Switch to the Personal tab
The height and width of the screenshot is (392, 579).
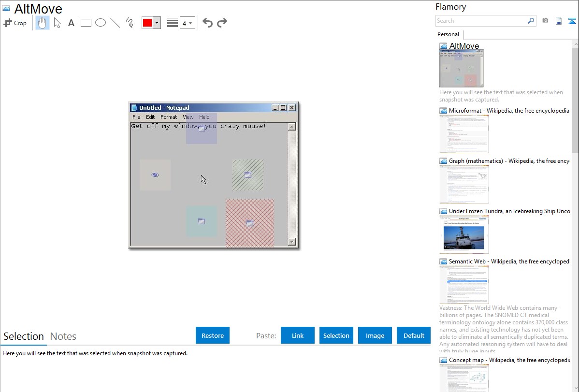[x=449, y=34]
